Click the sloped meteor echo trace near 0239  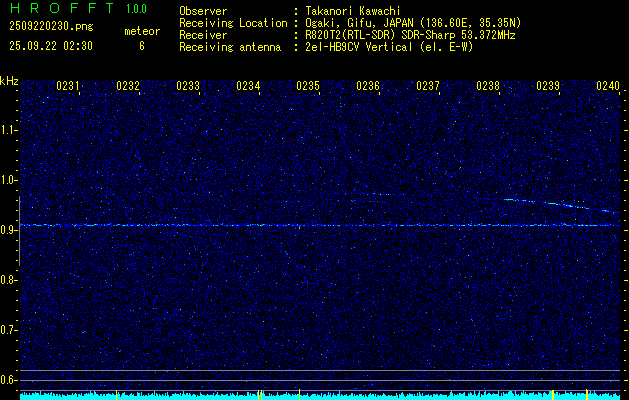[562, 205]
